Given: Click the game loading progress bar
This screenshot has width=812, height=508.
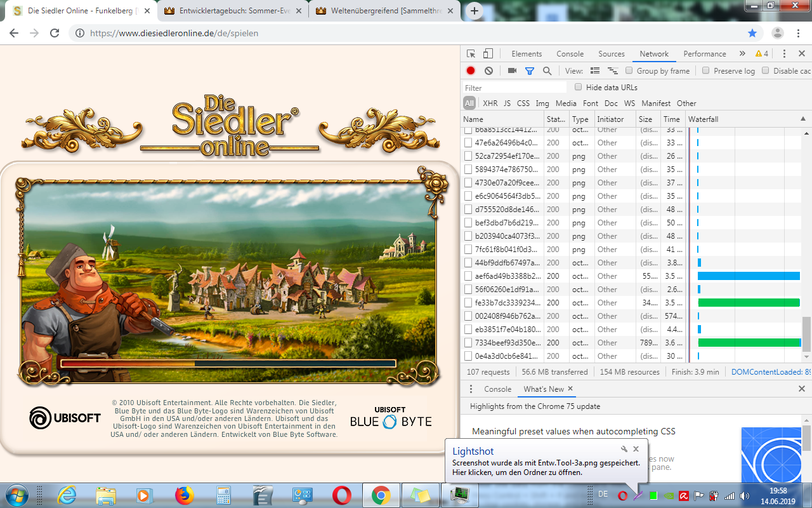Looking at the screenshot, I should (228, 364).
